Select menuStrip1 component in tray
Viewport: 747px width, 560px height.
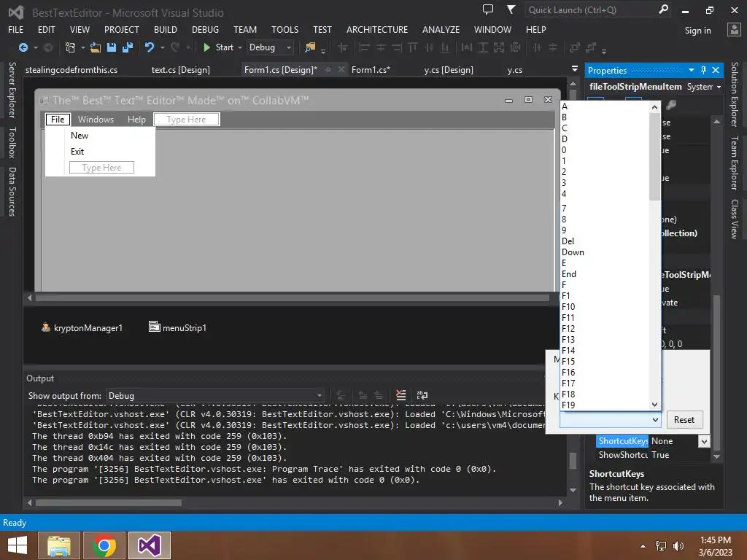pos(178,327)
